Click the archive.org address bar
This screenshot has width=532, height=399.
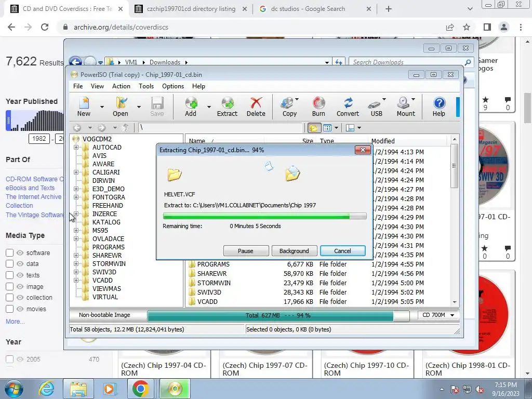point(251,27)
